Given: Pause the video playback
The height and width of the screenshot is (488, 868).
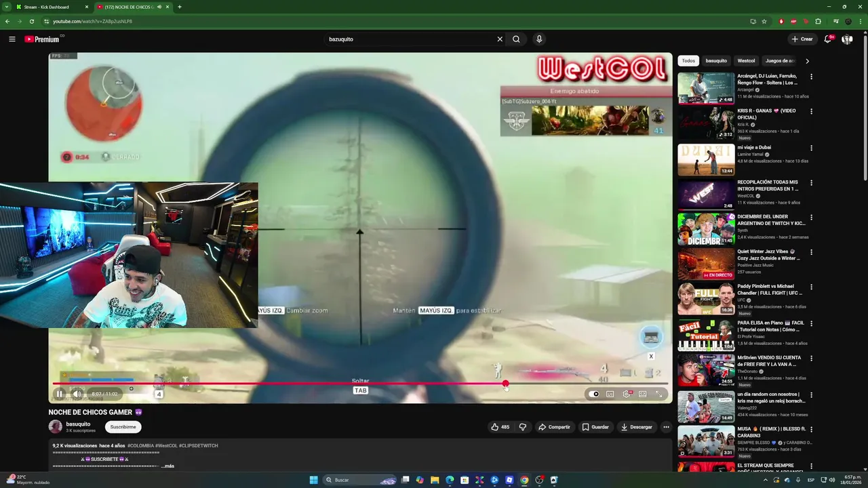Looking at the screenshot, I should [59, 394].
